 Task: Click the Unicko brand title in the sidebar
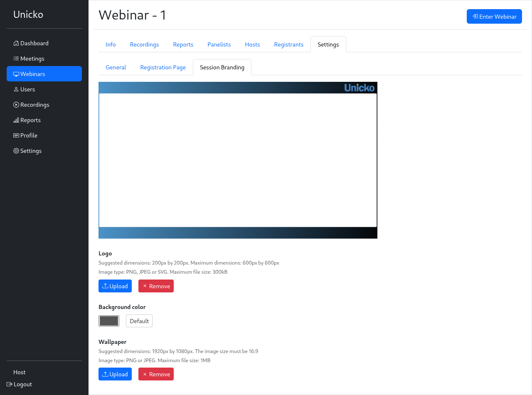point(28,15)
